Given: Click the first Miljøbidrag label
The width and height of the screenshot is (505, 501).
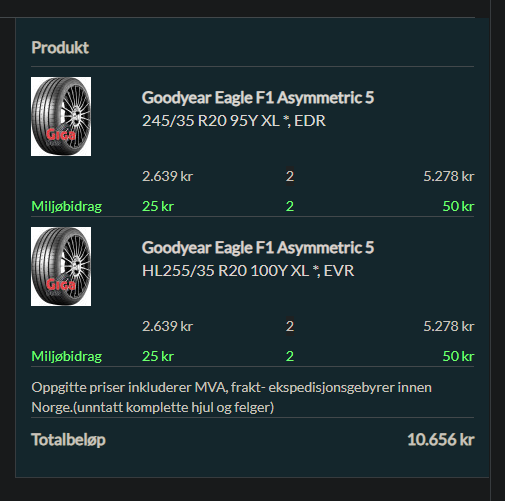Looking at the screenshot, I should coord(67,207).
